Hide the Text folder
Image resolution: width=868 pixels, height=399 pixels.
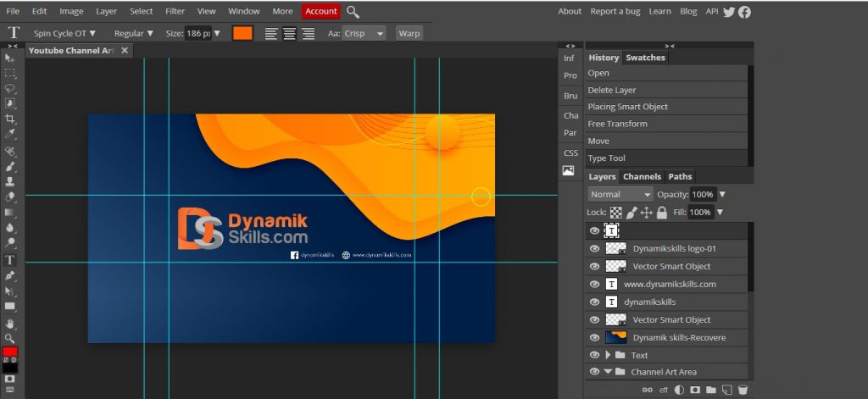[594, 355]
